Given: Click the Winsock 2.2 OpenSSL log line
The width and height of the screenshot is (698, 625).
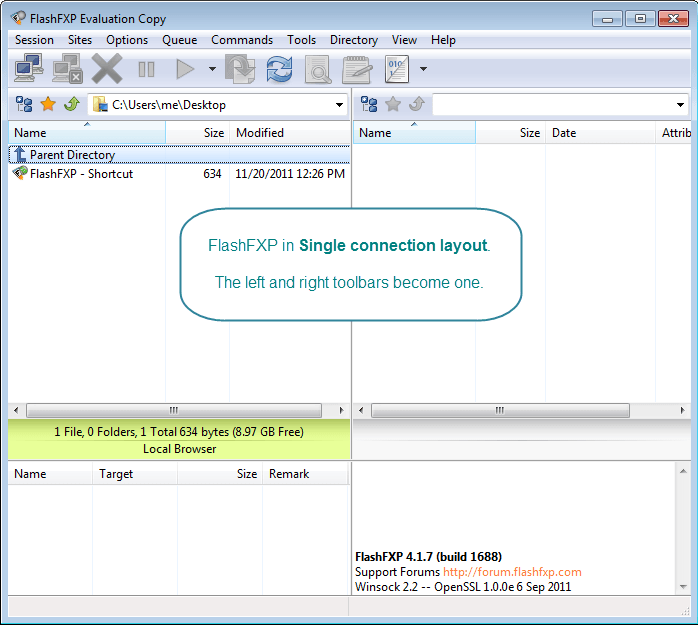Looking at the screenshot, I should (x=463, y=587).
